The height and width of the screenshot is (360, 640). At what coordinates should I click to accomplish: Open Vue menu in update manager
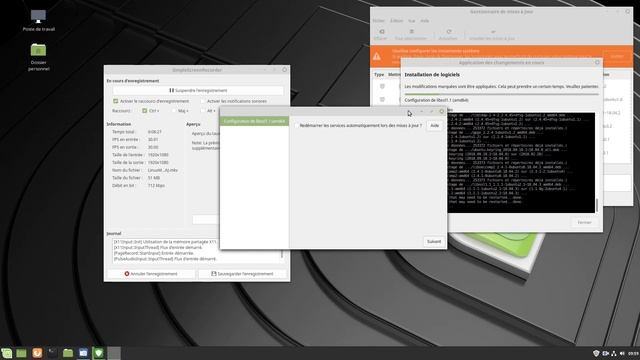[411, 20]
